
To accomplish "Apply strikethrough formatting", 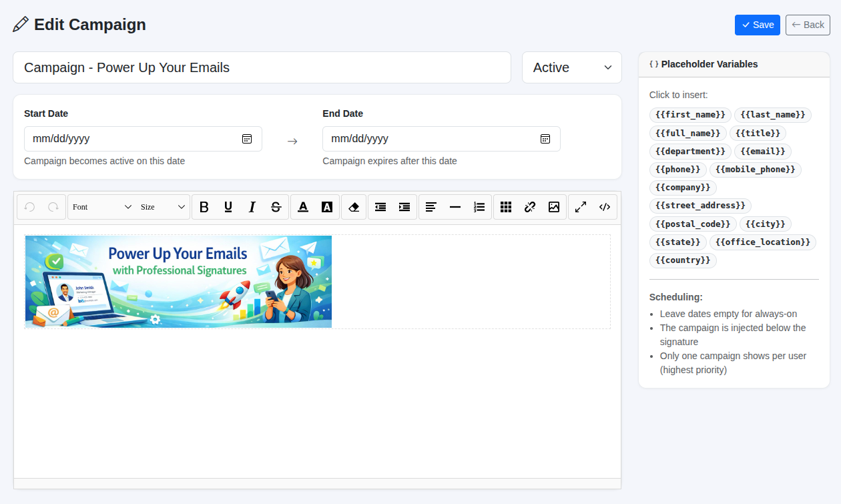I will tap(276, 207).
